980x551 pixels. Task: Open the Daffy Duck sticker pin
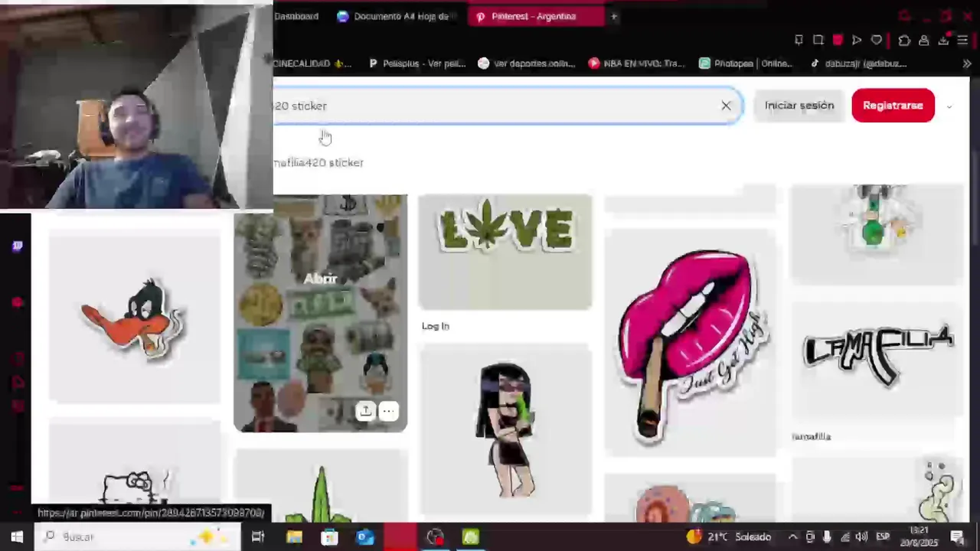pos(135,317)
